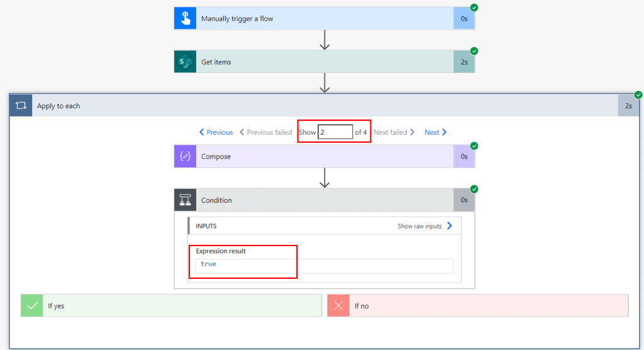Click the red X If no icon
The width and height of the screenshot is (644, 350).
click(338, 305)
